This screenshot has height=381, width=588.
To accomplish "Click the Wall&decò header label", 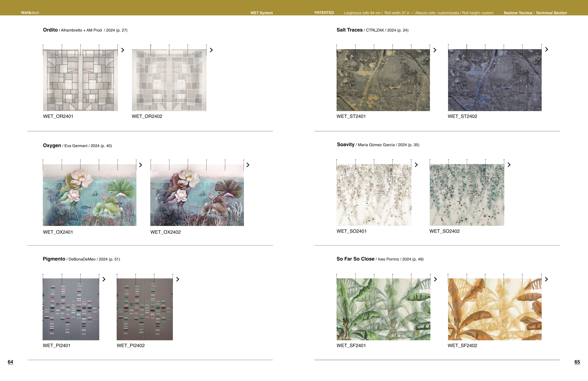I will [30, 13].
